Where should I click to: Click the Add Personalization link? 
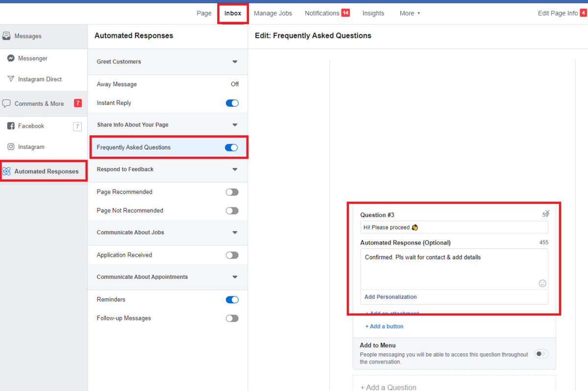[390, 297]
